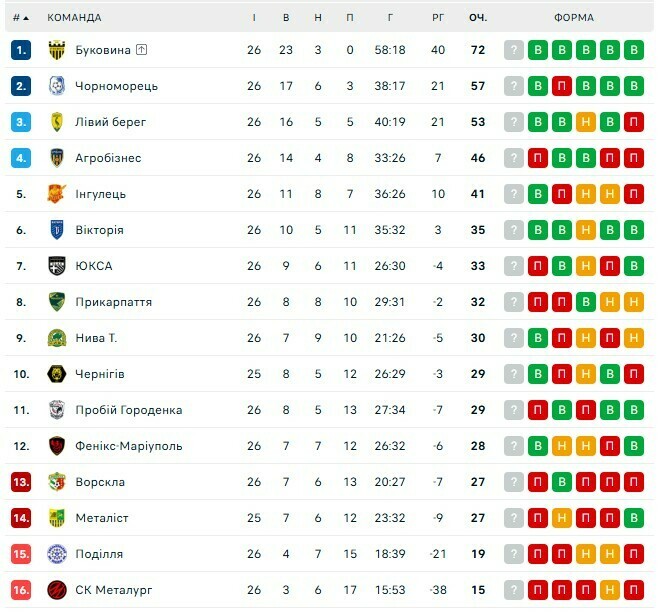Open the Чорноморець club logo
The height and width of the screenshot is (612, 658).
tap(57, 86)
